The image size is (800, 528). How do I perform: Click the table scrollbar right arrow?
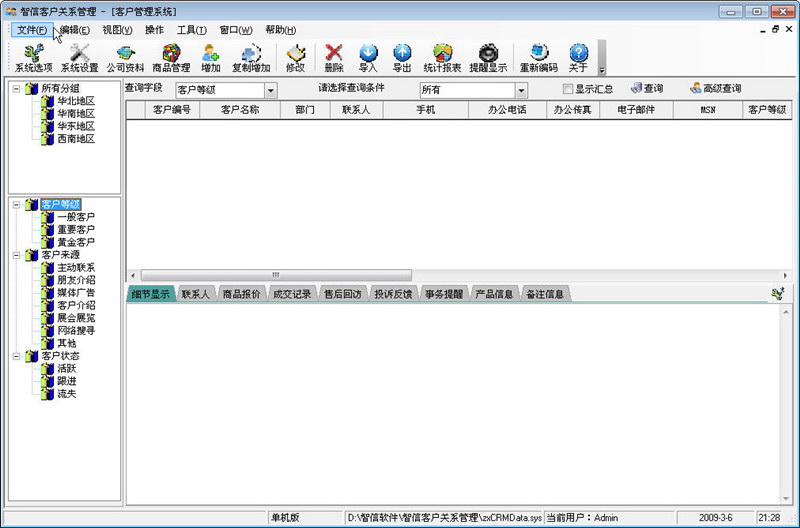[x=785, y=275]
